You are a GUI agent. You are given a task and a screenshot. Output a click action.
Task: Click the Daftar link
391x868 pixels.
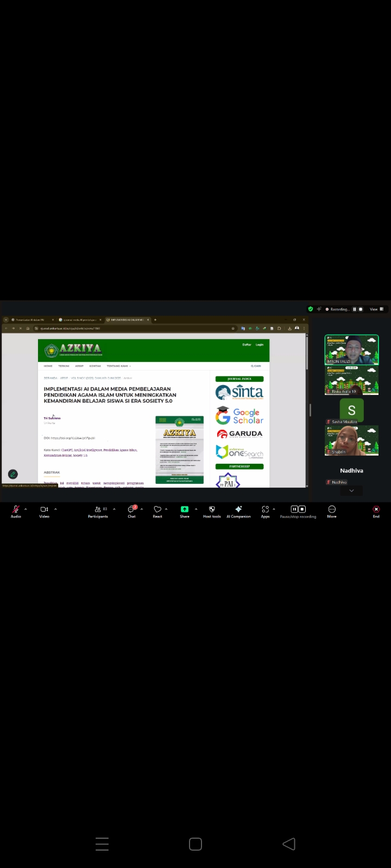pyautogui.click(x=247, y=344)
